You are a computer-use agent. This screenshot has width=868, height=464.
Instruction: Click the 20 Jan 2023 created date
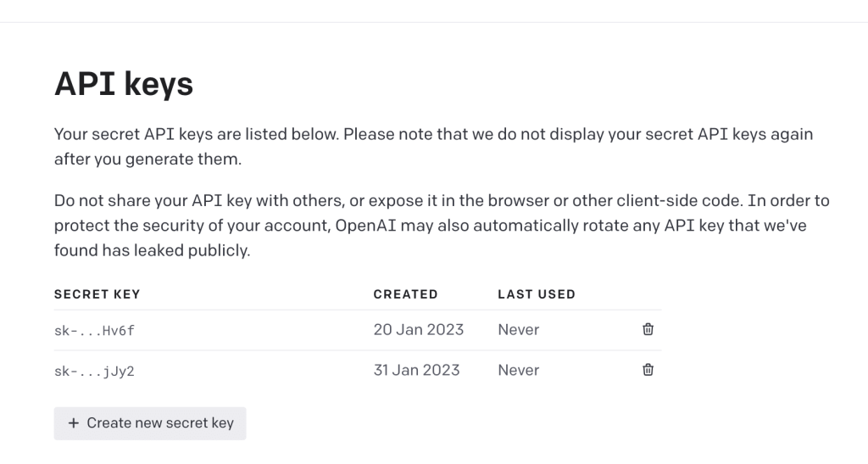click(x=418, y=329)
